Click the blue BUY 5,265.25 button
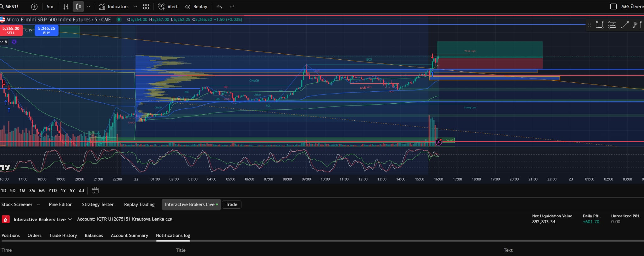 (47, 30)
